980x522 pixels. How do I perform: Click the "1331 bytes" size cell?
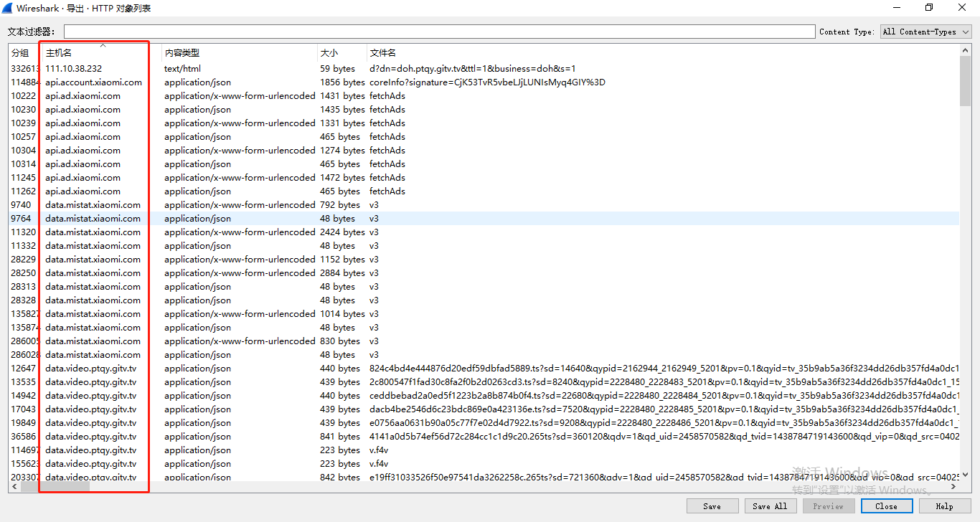point(343,123)
